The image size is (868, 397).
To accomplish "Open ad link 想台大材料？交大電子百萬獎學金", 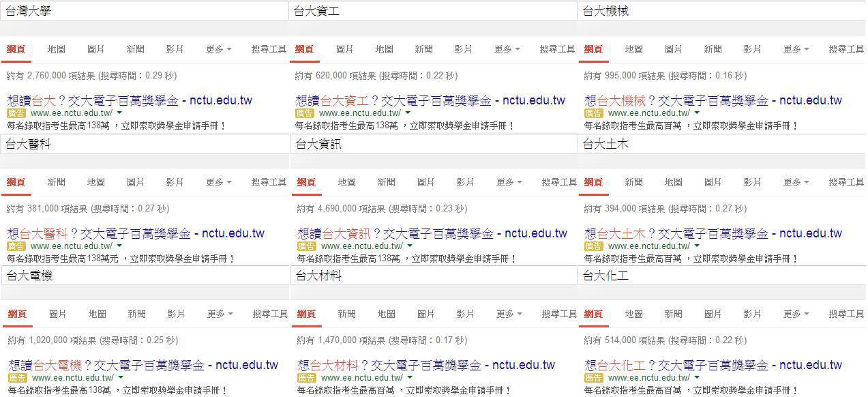I will pos(426,365).
